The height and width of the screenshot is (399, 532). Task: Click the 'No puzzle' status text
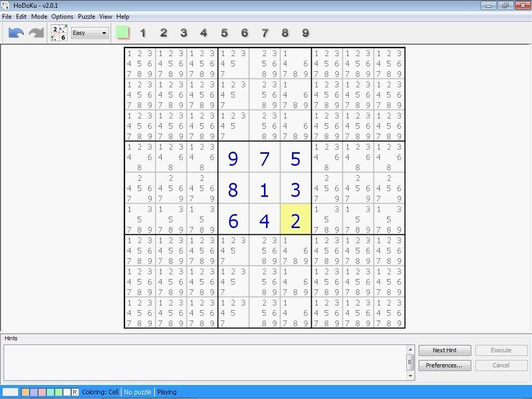pos(137,392)
